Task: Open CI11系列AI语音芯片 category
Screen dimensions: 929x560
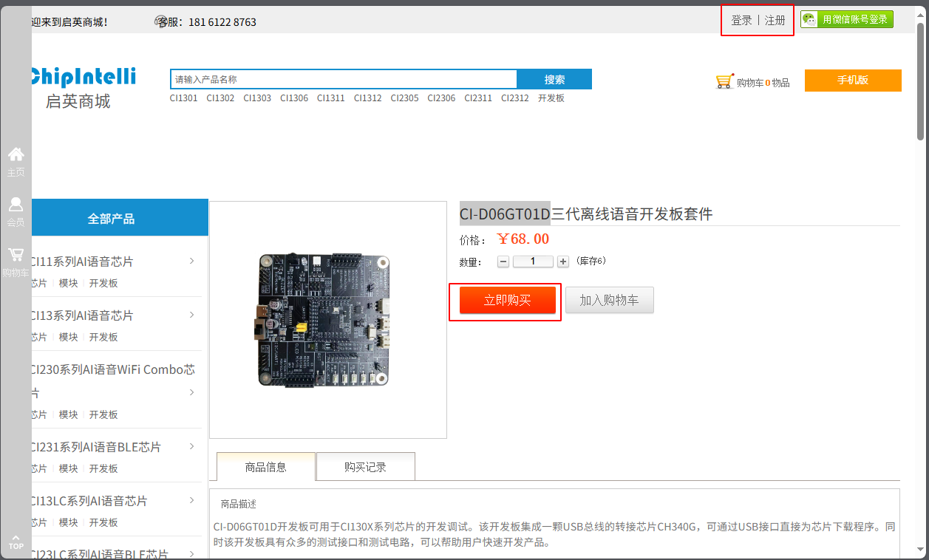Action: coord(81,262)
